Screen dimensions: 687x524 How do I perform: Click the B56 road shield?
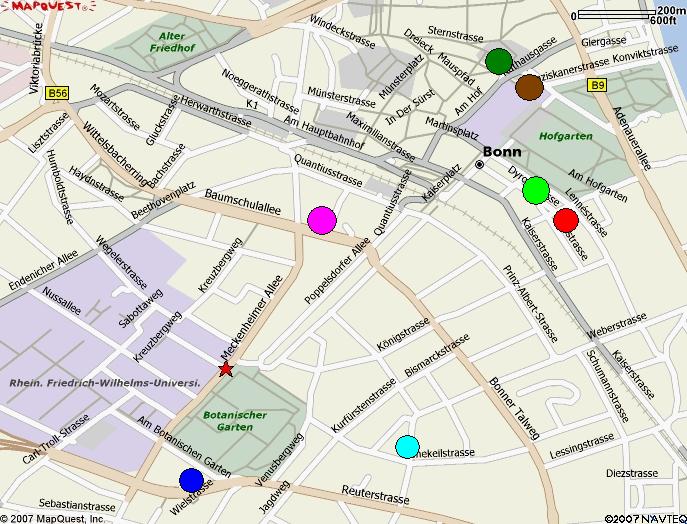[x=56, y=92]
